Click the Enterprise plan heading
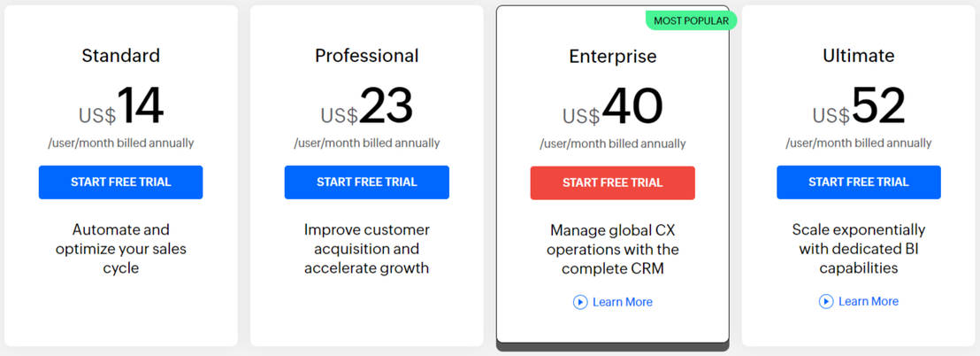 [x=612, y=57]
